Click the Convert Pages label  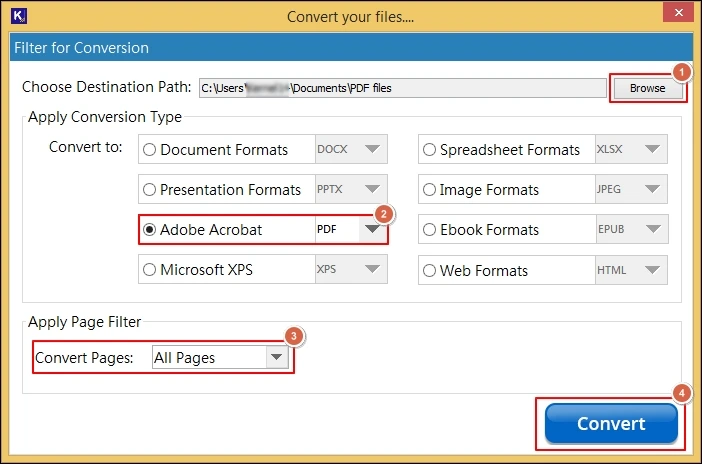[x=84, y=358]
